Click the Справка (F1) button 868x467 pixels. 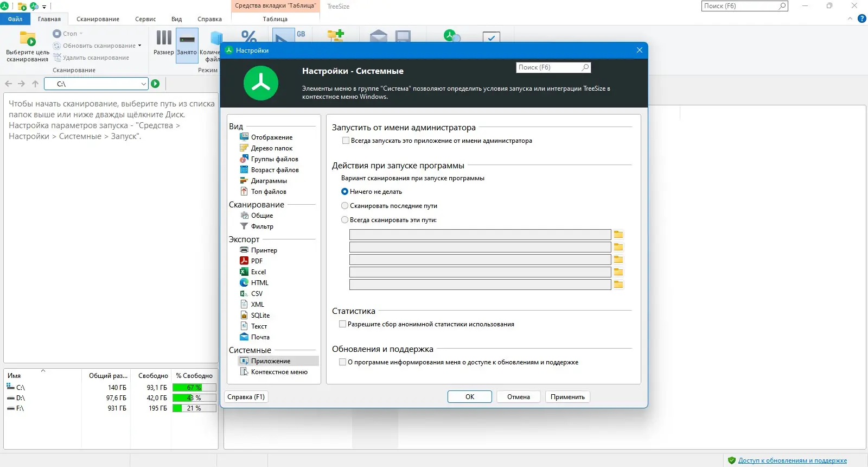click(x=246, y=397)
